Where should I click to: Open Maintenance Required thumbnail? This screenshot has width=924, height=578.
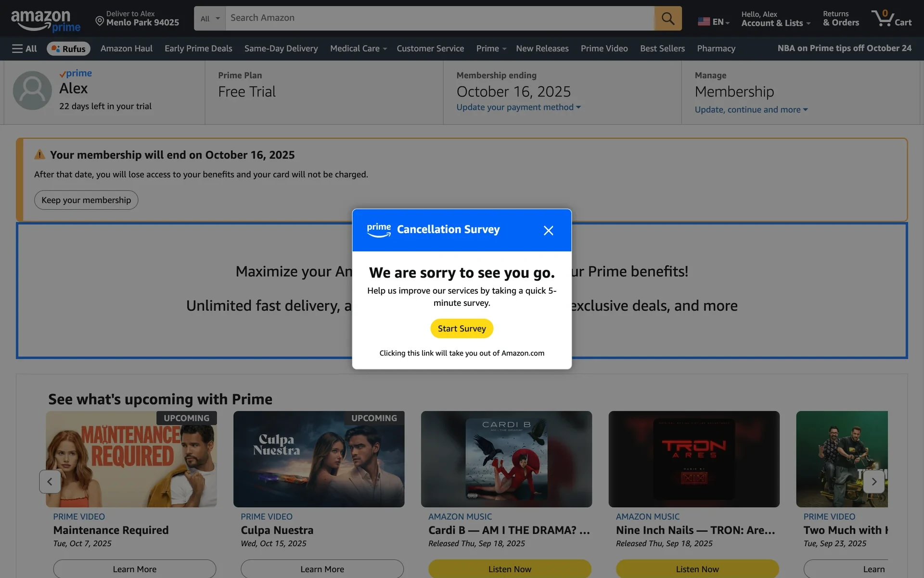pyautogui.click(x=131, y=459)
